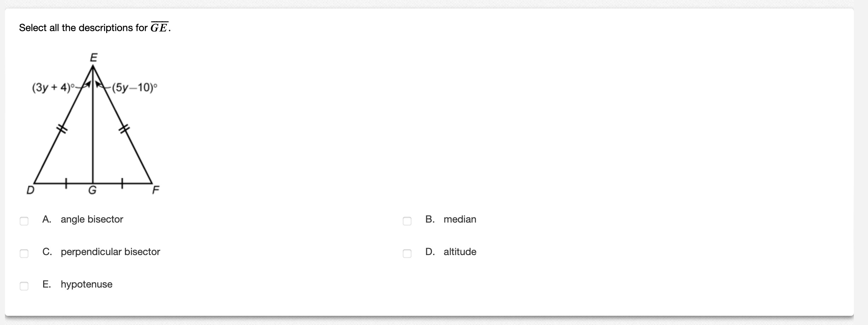
Task: Click vertex label E on the triangle
Action: [x=93, y=58]
